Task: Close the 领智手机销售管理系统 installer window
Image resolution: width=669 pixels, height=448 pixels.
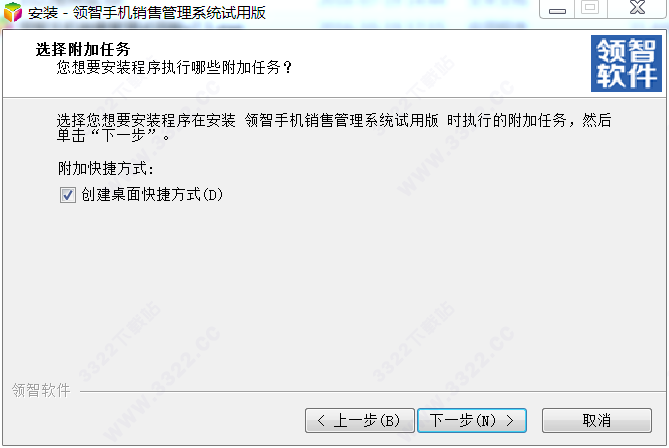Action: point(637,8)
